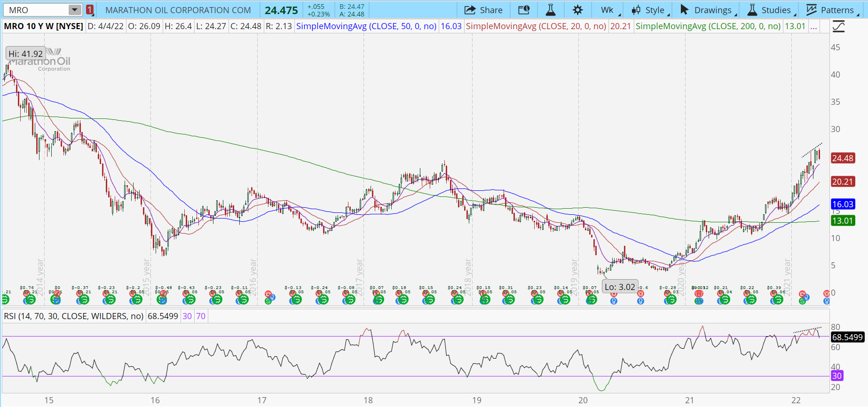Image resolution: width=868 pixels, height=407 pixels.
Task: Click the quote details card icon
Action: pyautogui.click(x=523, y=10)
